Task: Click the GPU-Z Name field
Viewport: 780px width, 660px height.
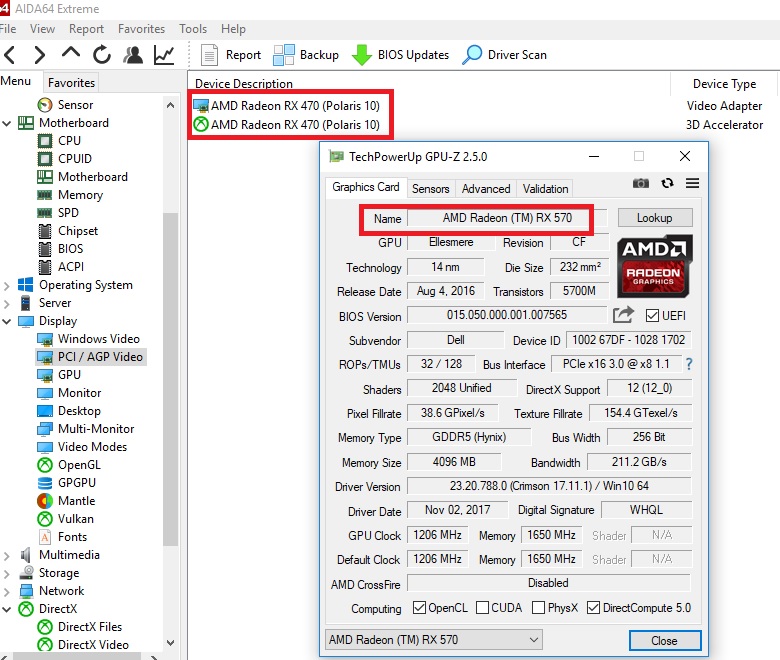Action: [x=507, y=218]
